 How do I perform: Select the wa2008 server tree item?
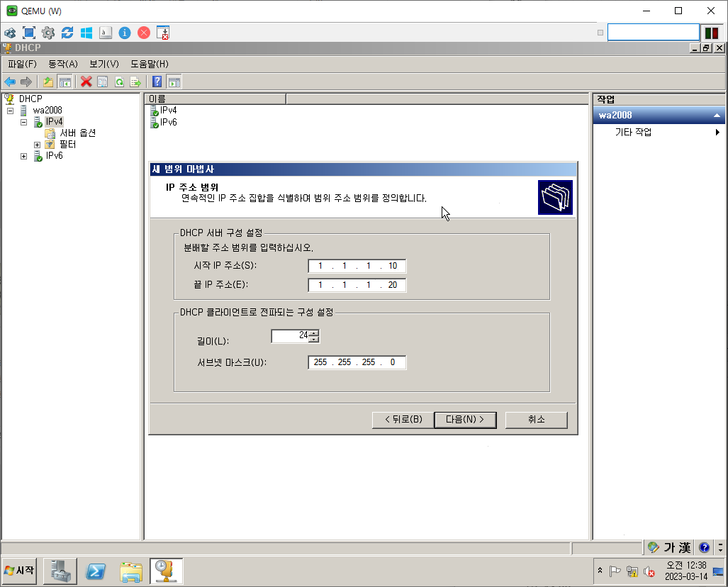pyautogui.click(x=47, y=111)
